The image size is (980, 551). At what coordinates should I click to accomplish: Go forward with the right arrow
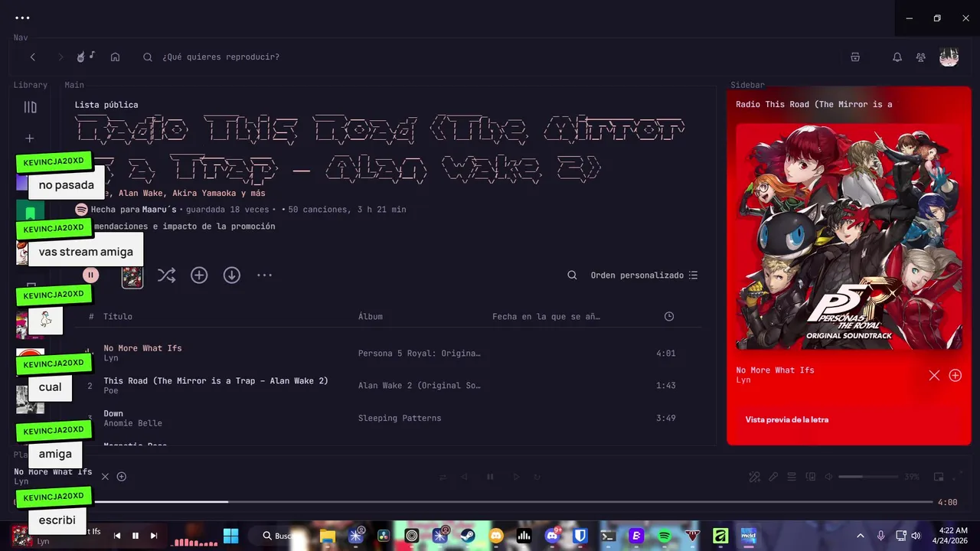click(60, 57)
